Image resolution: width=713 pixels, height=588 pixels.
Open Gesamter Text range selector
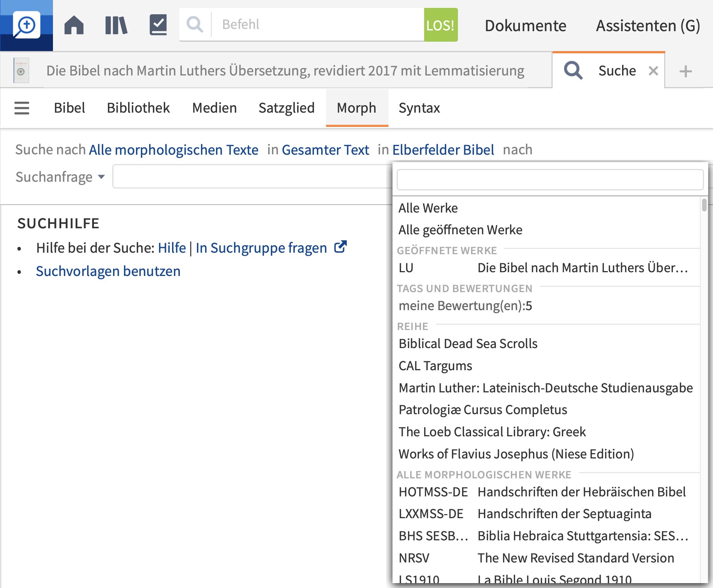coord(325,150)
